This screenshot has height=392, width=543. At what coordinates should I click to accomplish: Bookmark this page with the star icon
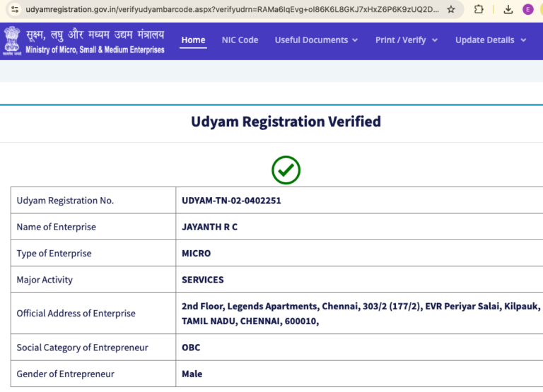pos(451,9)
